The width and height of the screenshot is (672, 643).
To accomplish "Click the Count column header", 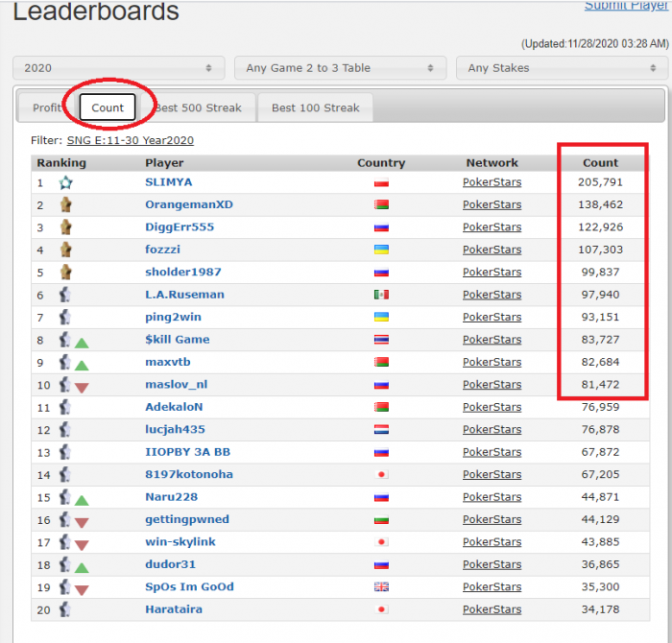I will (x=600, y=163).
